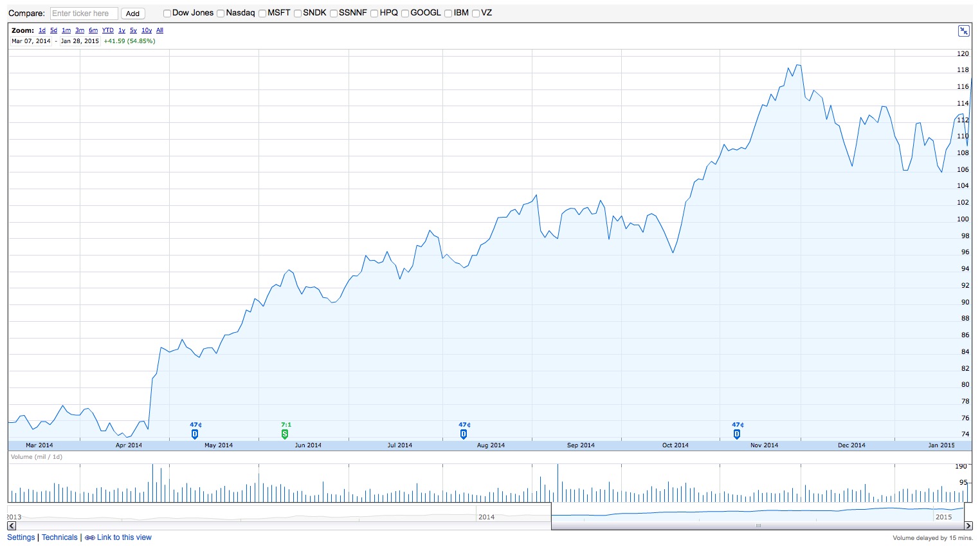Set zoom to 3m
Viewport: 980px width, 549px height.
[x=80, y=30]
